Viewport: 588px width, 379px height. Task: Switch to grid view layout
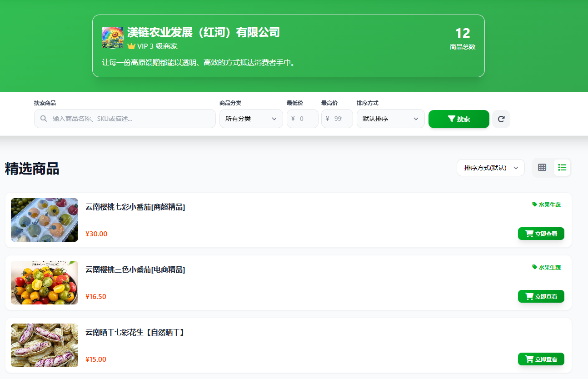542,168
